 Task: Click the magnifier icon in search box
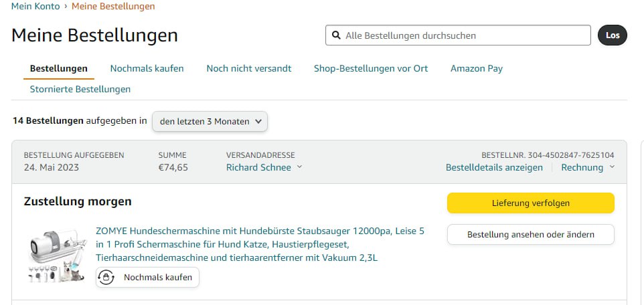(x=336, y=35)
